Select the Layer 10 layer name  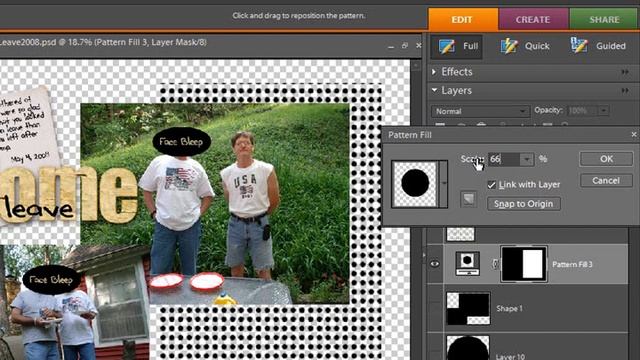pos(510,357)
